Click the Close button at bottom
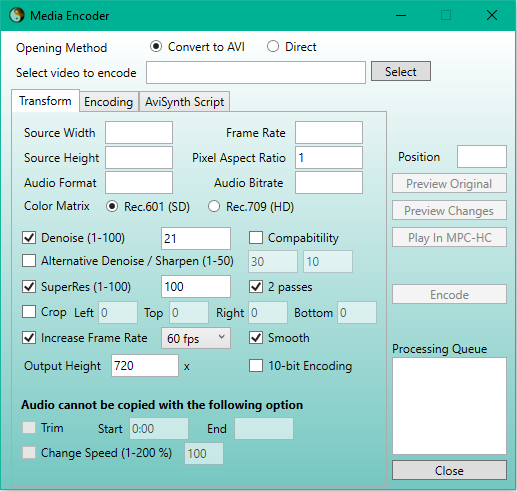The image size is (517, 492). pos(449,470)
